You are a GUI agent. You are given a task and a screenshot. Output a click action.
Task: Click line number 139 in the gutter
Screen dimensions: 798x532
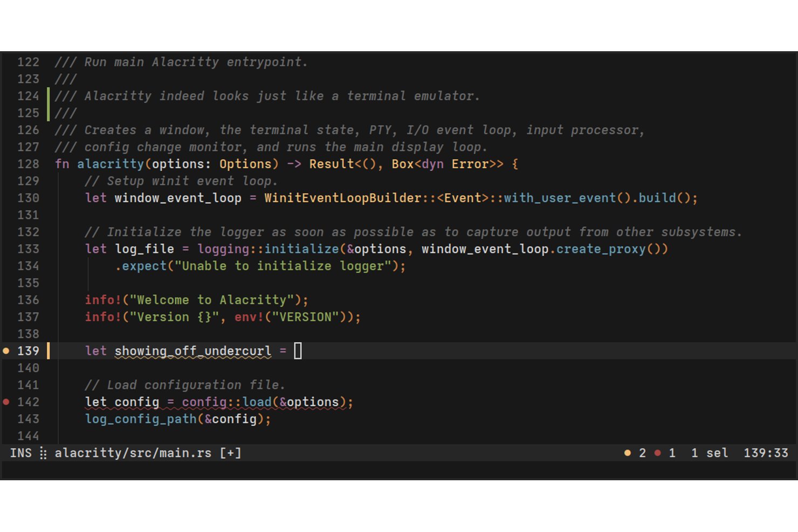pos(28,351)
